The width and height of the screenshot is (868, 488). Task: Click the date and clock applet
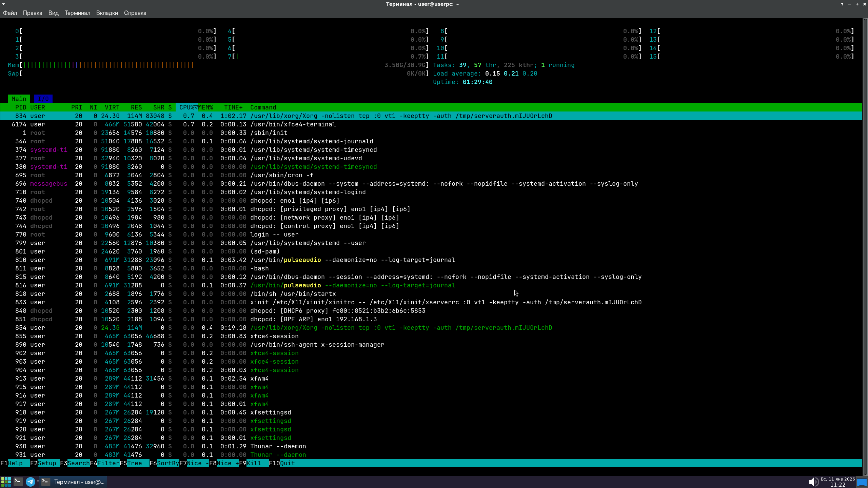tap(837, 482)
